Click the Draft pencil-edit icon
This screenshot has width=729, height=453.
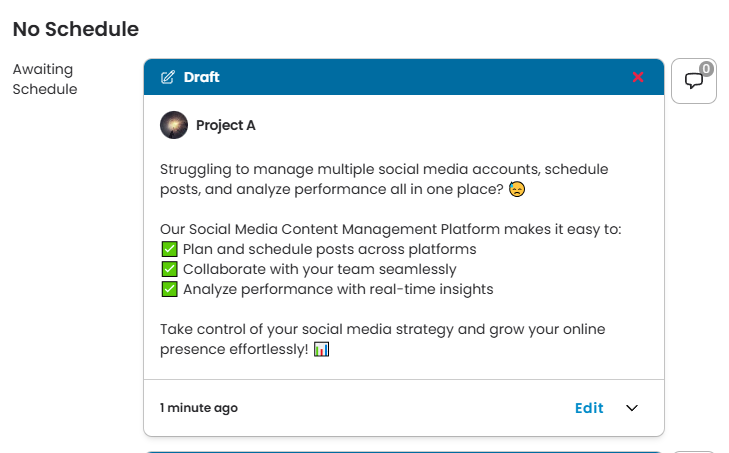click(x=168, y=77)
